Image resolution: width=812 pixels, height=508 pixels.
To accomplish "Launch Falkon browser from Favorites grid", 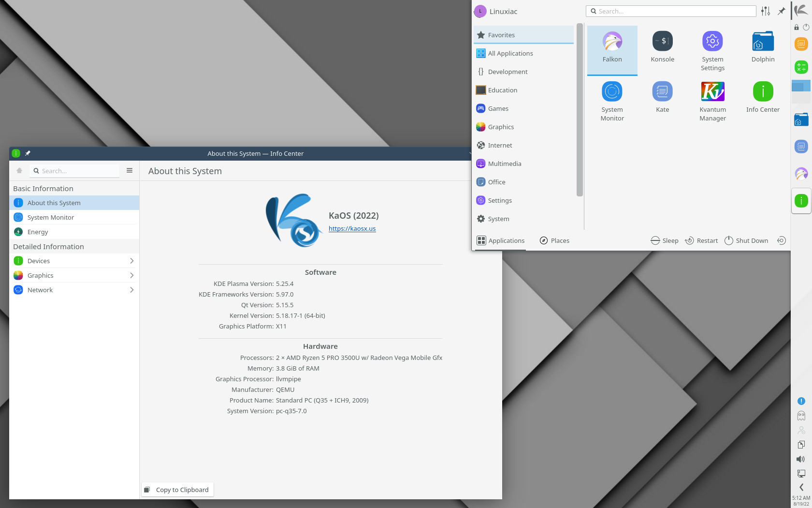I will 612,50.
